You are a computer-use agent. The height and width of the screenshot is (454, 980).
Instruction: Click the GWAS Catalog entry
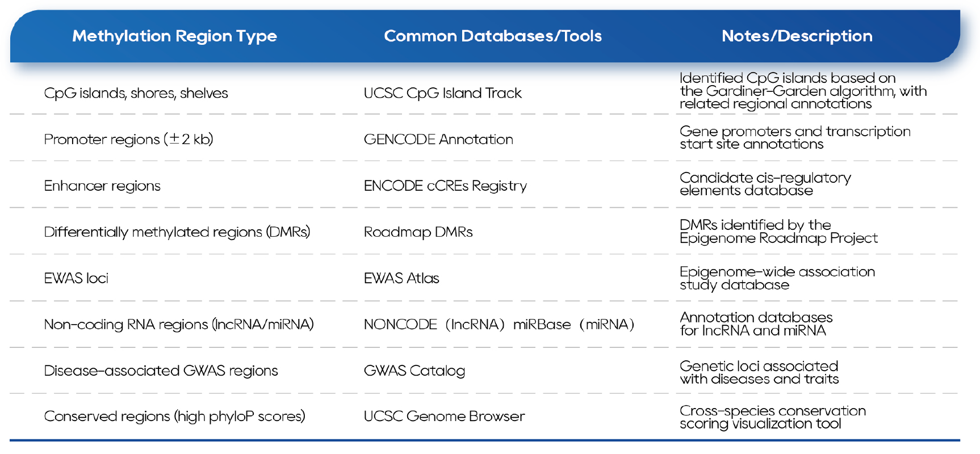tap(414, 371)
